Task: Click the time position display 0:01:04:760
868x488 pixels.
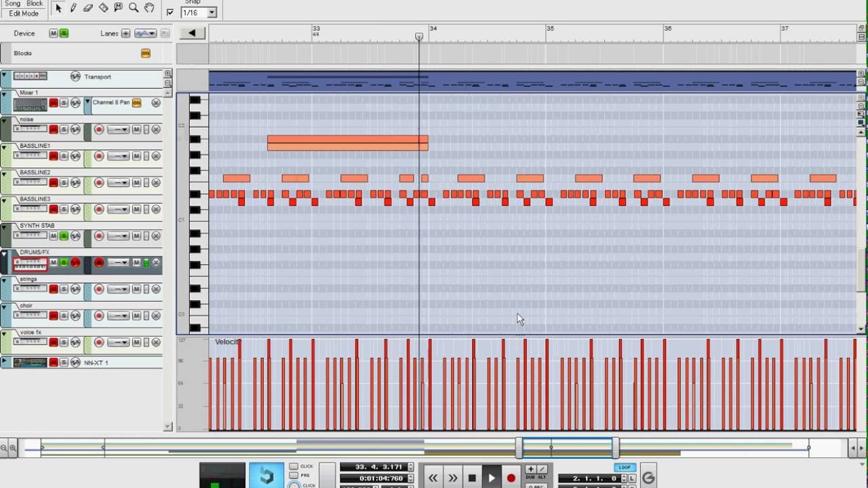Action: pyautogui.click(x=372, y=478)
